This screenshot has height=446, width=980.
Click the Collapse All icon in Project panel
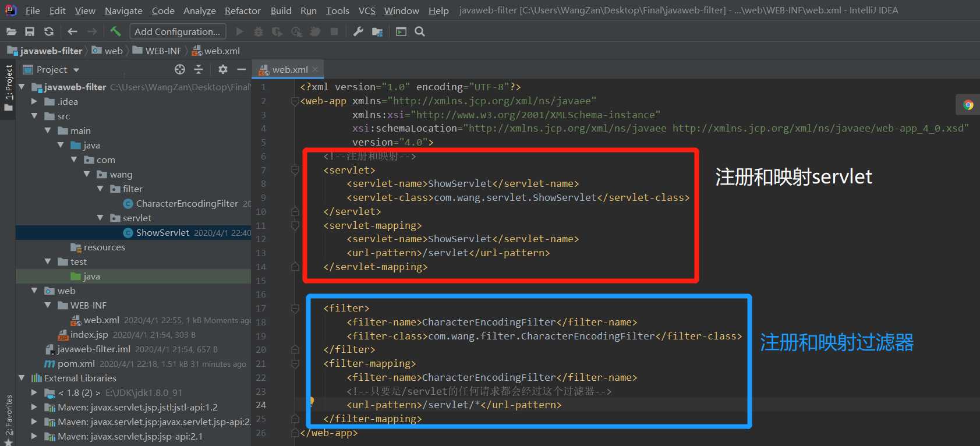[199, 69]
